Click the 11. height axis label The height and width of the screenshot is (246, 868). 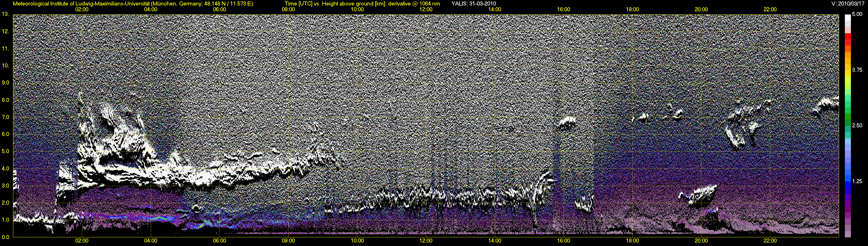coord(5,49)
